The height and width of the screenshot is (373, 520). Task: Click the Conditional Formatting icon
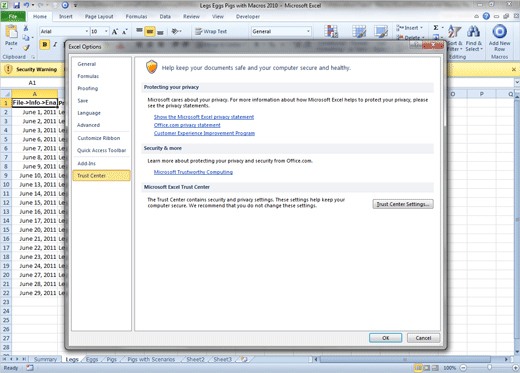[331, 31]
